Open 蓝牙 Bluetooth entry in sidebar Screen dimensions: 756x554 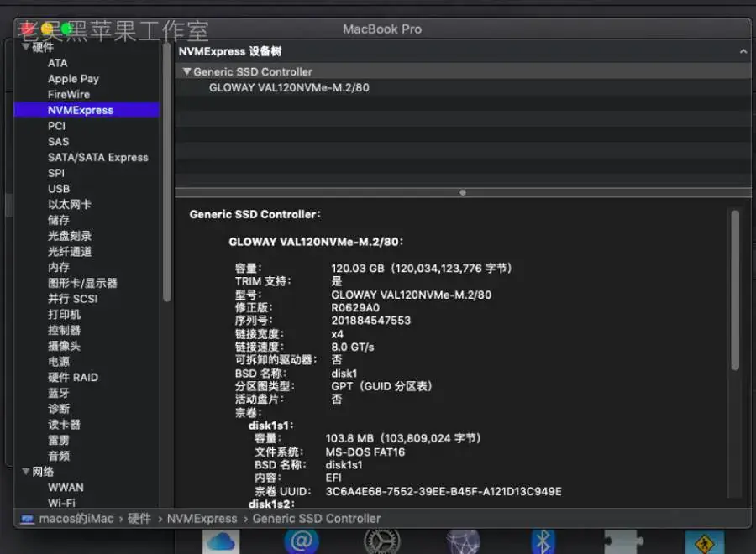pos(59,393)
